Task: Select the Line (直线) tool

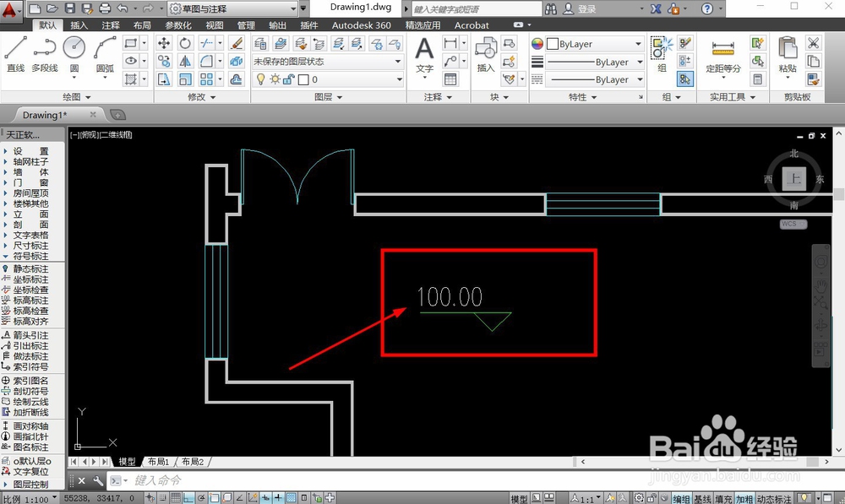Action: (15, 54)
